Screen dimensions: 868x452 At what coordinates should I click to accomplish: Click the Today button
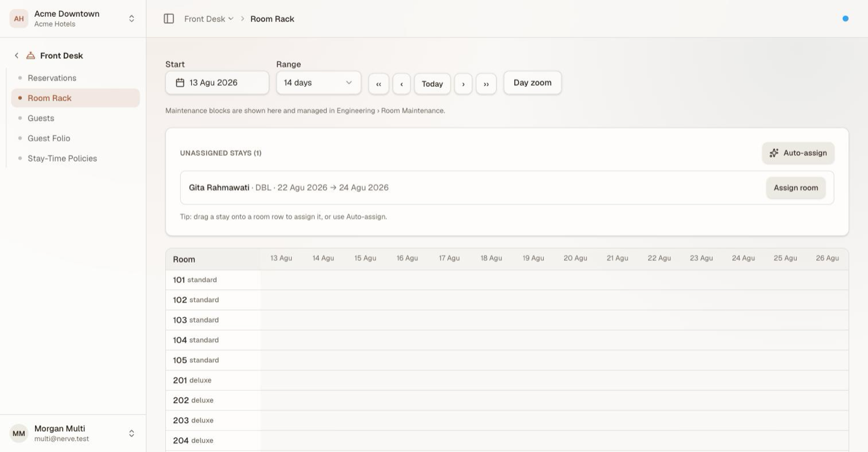pos(432,84)
